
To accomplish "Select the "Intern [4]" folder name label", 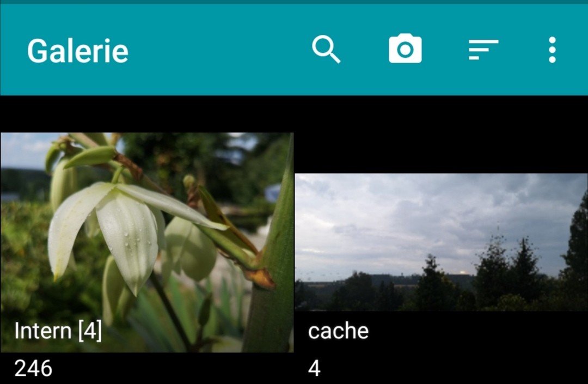I will pos(58,331).
